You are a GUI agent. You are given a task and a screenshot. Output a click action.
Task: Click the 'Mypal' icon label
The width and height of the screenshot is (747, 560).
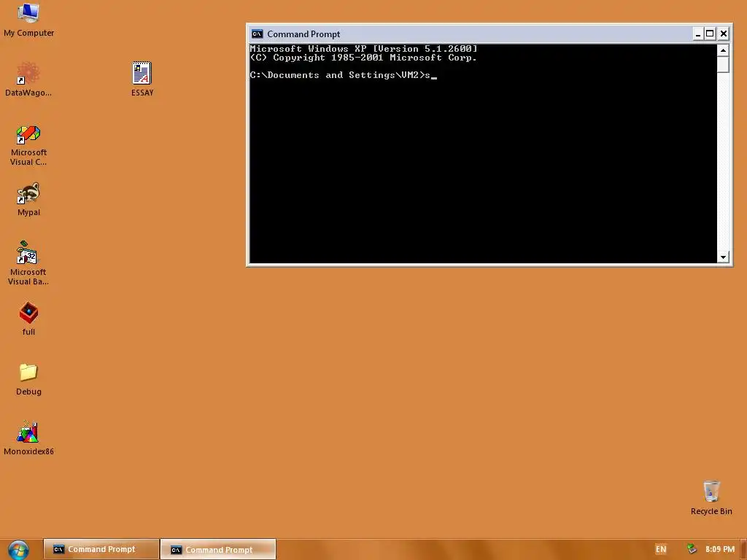28,212
